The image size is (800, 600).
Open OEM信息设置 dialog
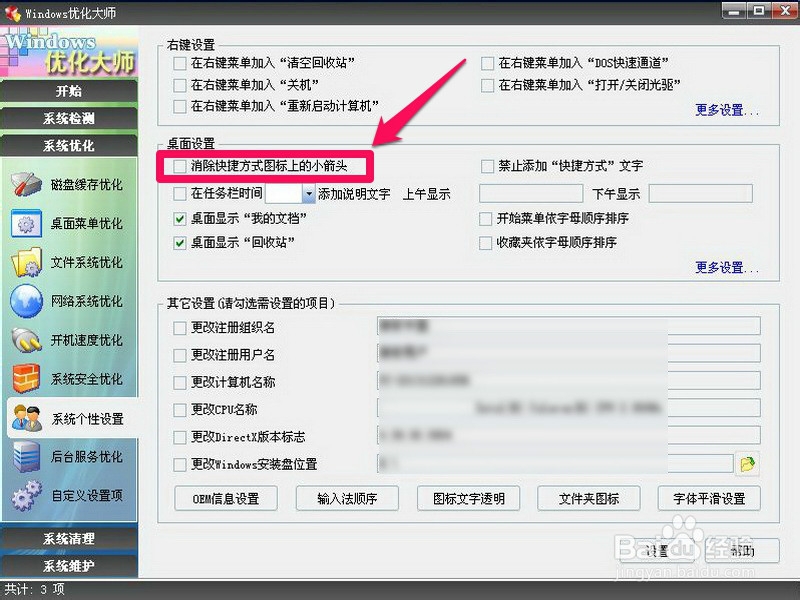coord(224,498)
